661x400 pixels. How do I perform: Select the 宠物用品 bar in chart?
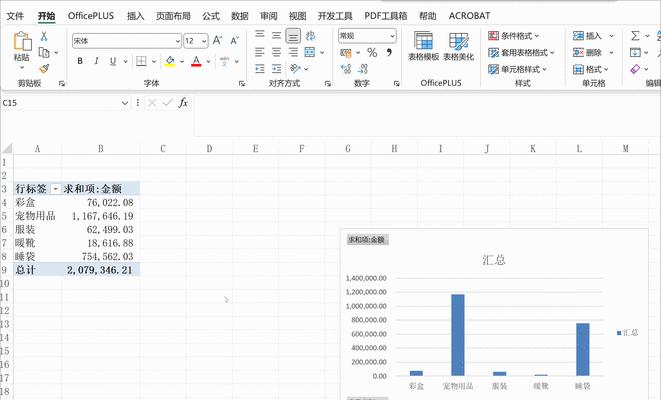click(x=458, y=335)
